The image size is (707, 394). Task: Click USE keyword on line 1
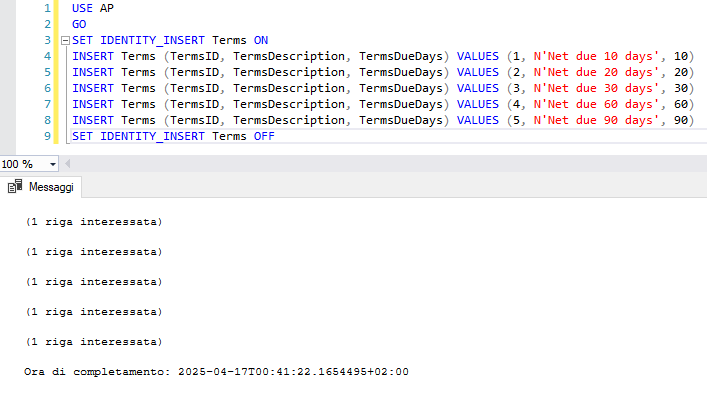(x=82, y=8)
